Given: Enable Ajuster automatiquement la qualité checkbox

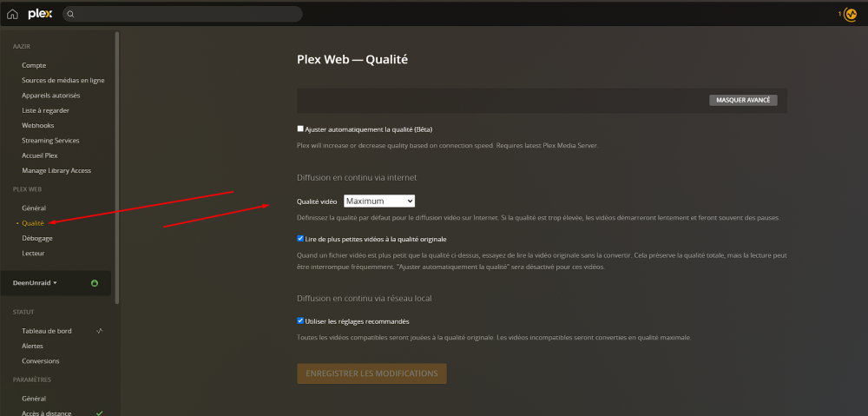Looking at the screenshot, I should (300, 129).
